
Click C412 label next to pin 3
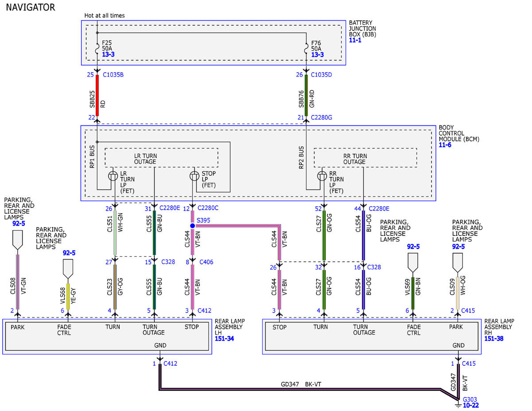click(x=204, y=311)
